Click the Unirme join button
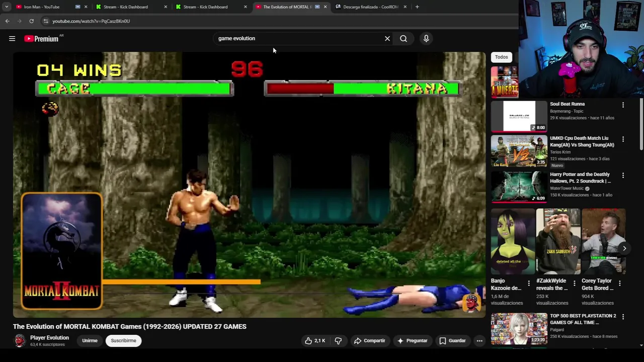This screenshot has height=362, width=644. pyautogui.click(x=90, y=341)
